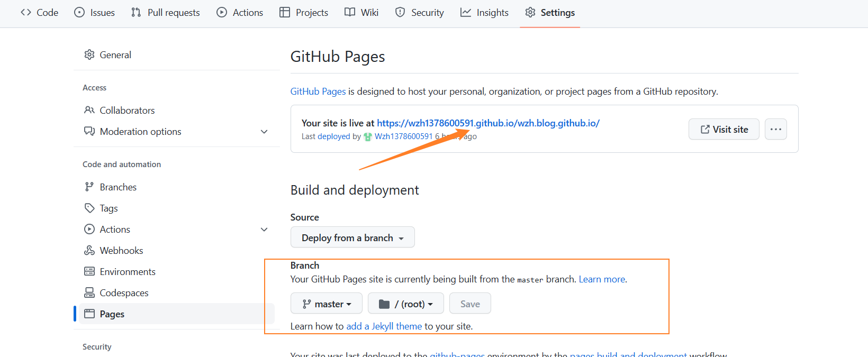Screen dimensions: 868x357
Task: Open the / (root) folder dropdown
Action: point(406,304)
